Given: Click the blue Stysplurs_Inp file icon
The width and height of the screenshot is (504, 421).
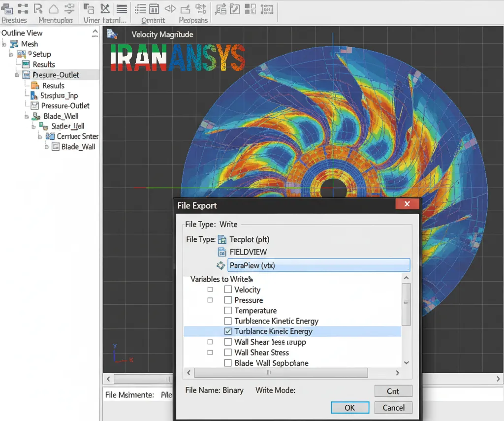Looking at the screenshot, I should click(x=34, y=96).
